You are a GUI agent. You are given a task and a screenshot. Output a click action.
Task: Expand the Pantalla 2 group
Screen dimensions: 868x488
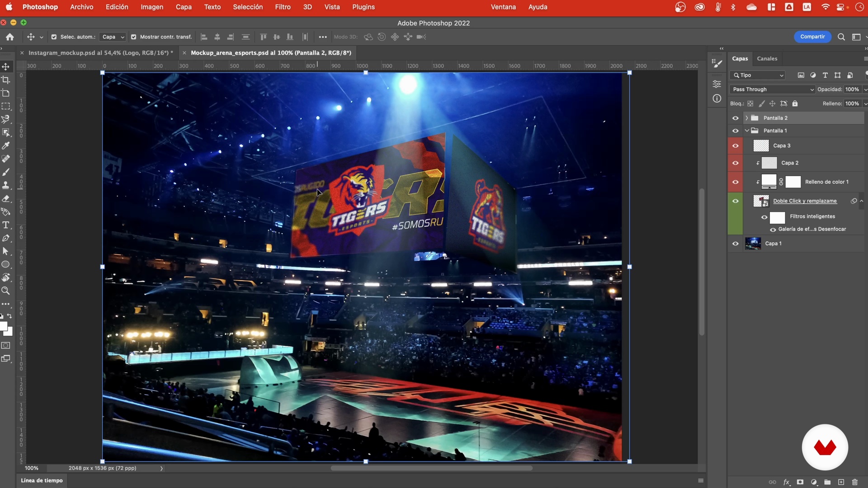[746, 118]
